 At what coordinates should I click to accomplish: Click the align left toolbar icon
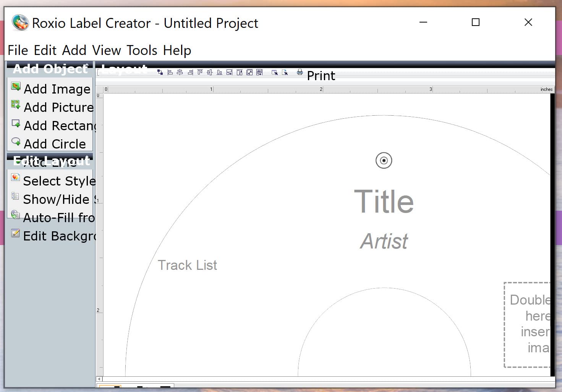(x=170, y=72)
